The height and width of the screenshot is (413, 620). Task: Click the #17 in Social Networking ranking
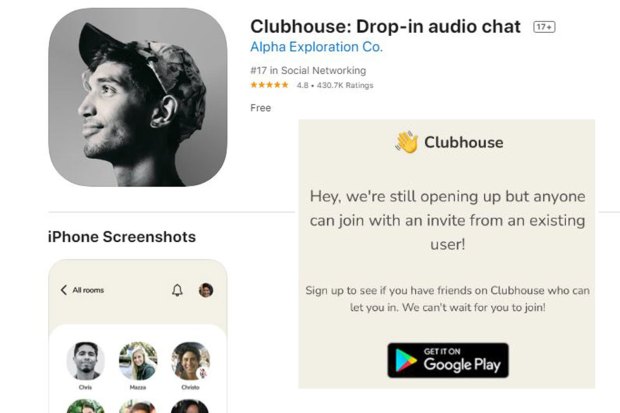tap(308, 70)
